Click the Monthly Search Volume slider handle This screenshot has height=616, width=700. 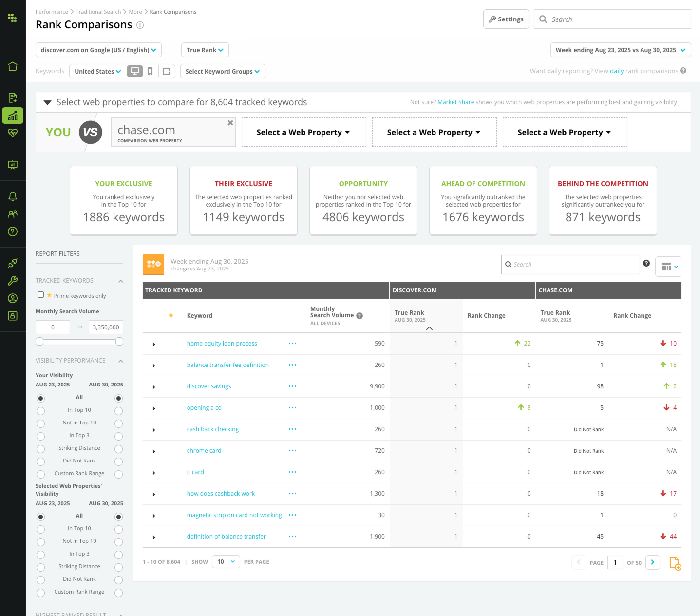coord(39,342)
